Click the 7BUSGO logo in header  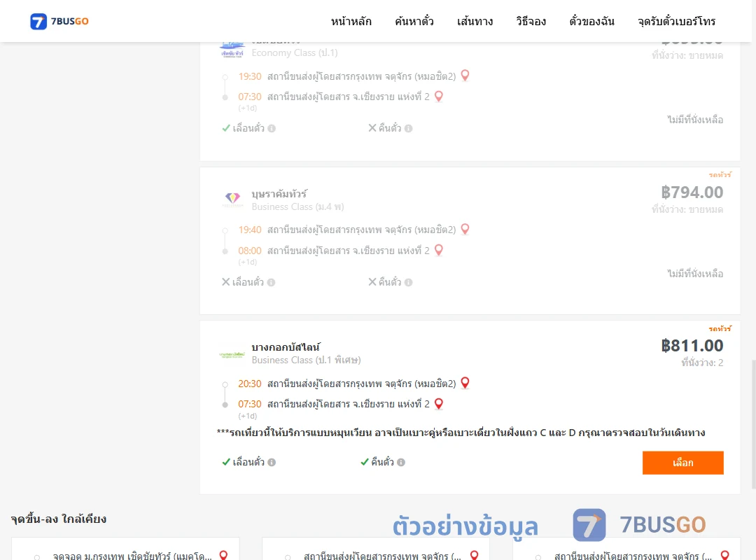59,21
